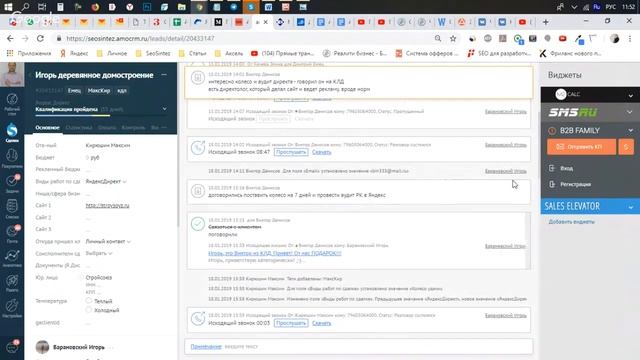Focus the note text input field

tap(376, 347)
